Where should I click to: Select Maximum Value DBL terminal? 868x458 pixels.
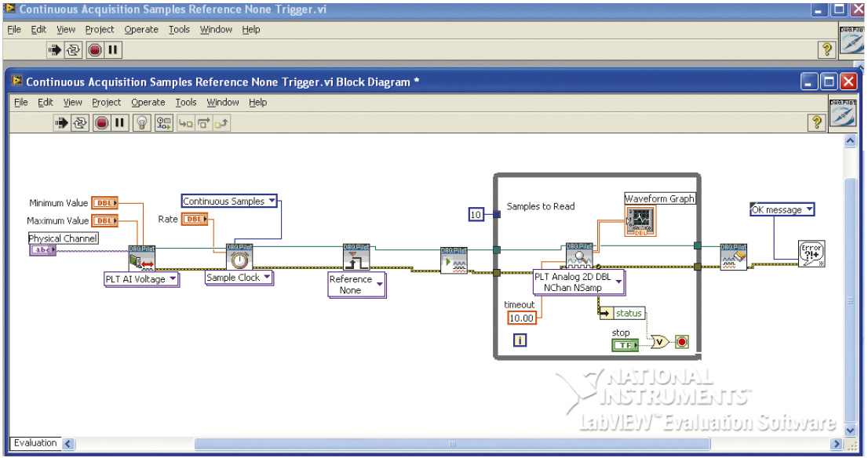pyautogui.click(x=104, y=220)
